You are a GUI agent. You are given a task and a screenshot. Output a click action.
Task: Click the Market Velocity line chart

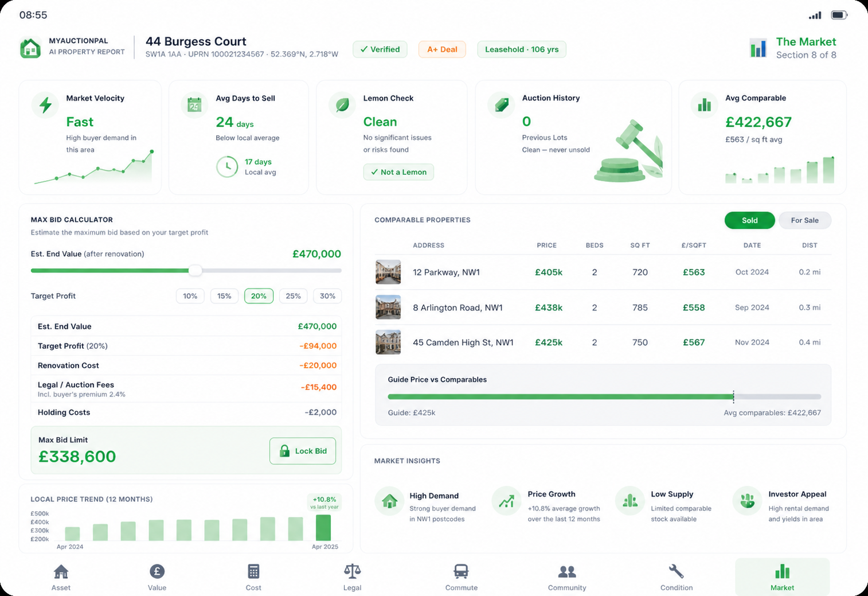(x=93, y=167)
